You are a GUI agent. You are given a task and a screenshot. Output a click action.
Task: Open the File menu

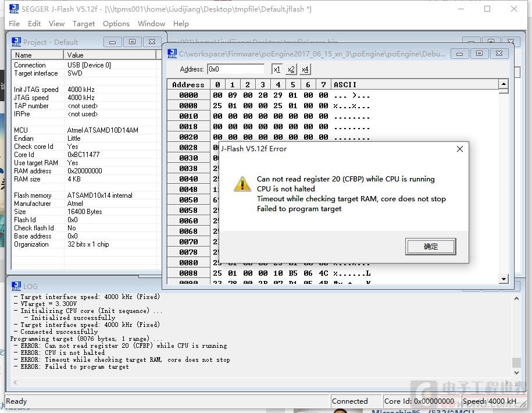[x=15, y=24]
